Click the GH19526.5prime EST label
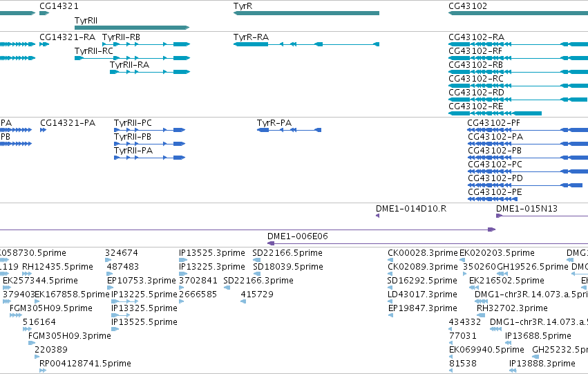 pyautogui.click(x=533, y=267)
